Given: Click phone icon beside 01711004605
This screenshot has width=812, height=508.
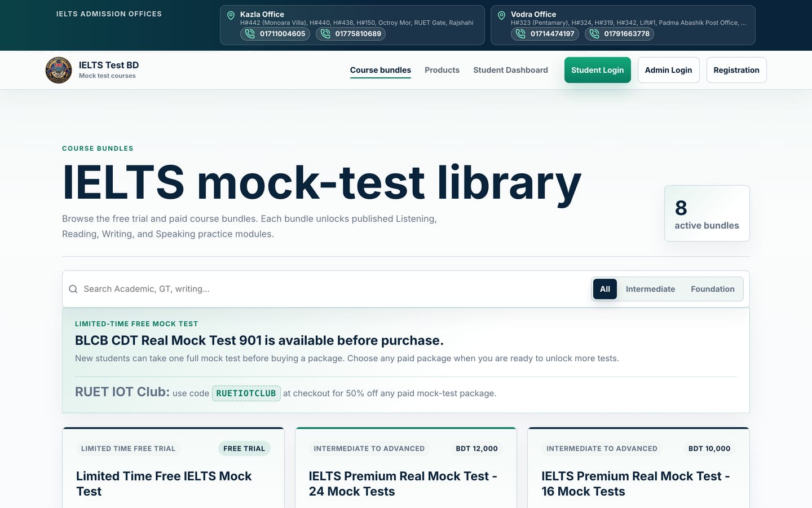Looking at the screenshot, I should [250, 34].
